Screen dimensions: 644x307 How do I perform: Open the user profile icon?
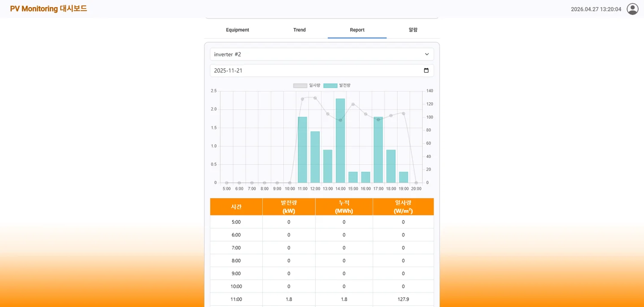coord(632,9)
